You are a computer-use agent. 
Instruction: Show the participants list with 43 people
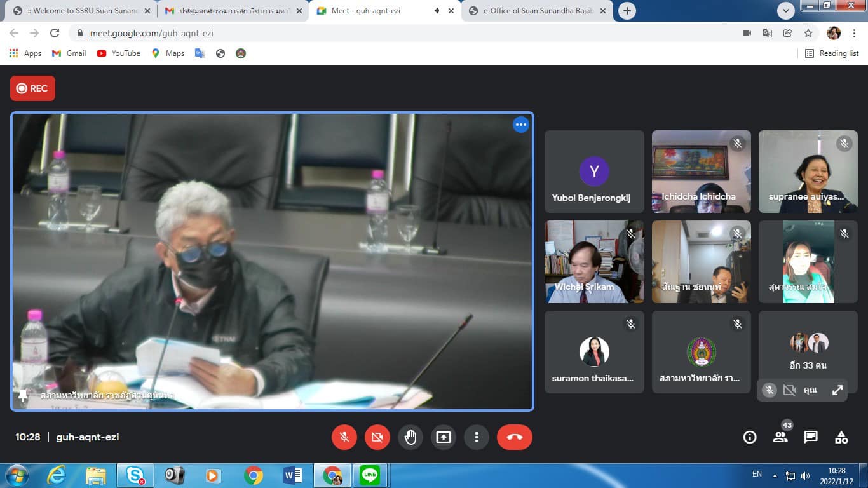pos(780,437)
